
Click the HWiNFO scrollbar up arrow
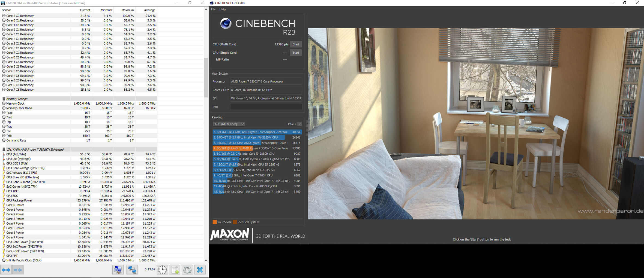(206, 10)
